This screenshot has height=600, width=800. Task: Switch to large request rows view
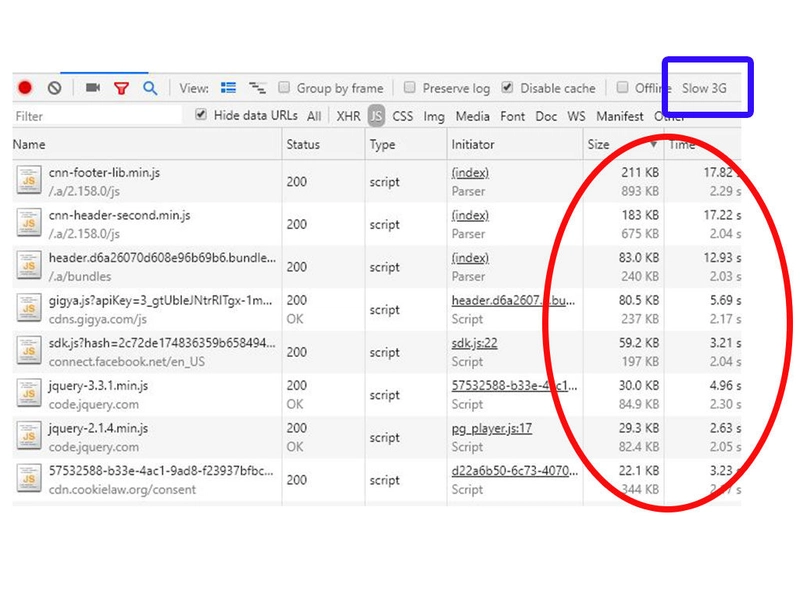(228, 88)
